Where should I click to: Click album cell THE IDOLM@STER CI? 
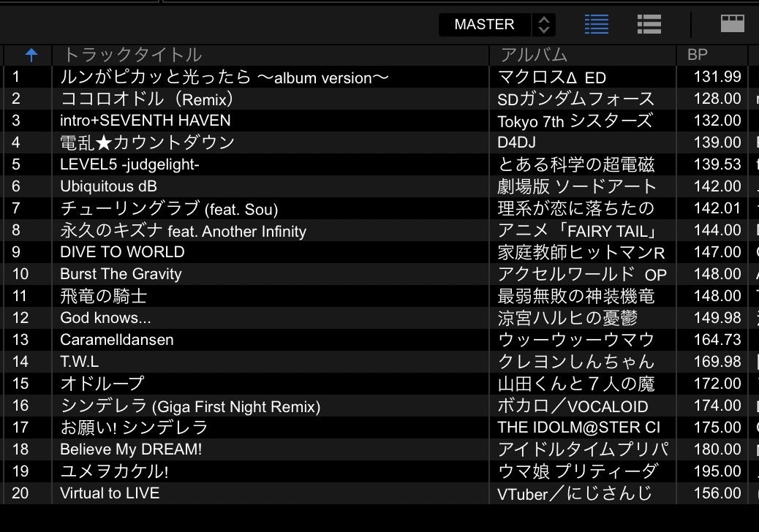pyautogui.click(x=579, y=427)
